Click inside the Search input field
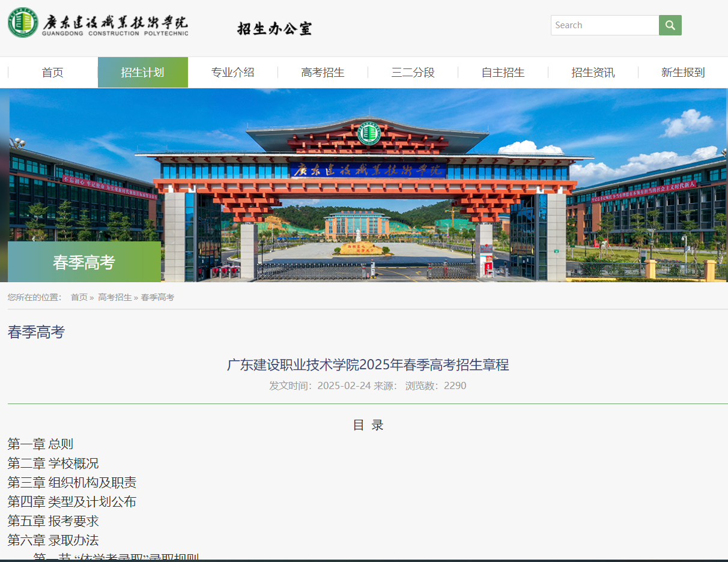The height and width of the screenshot is (562, 728). pos(604,25)
